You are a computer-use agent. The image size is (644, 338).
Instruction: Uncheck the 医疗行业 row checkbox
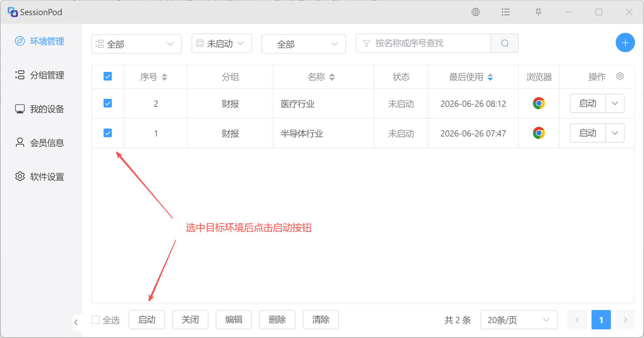[x=108, y=103]
